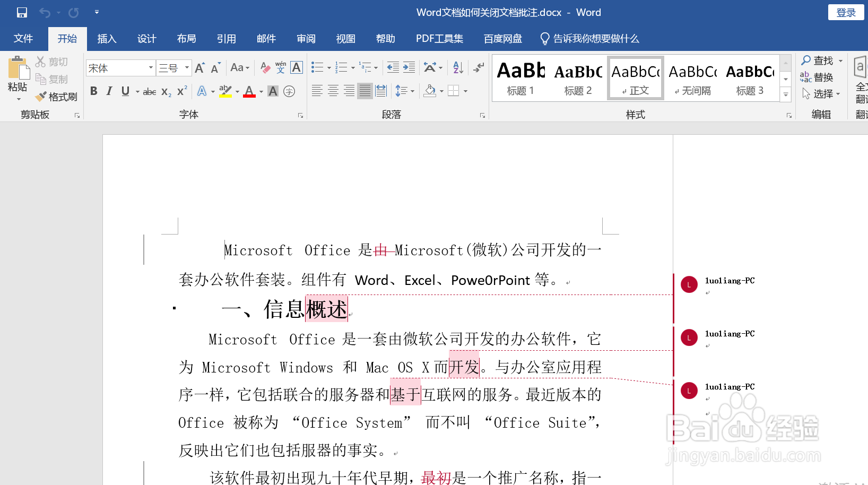Toggle italic formatting
The width and height of the screenshot is (868, 485).
(x=109, y=91)
